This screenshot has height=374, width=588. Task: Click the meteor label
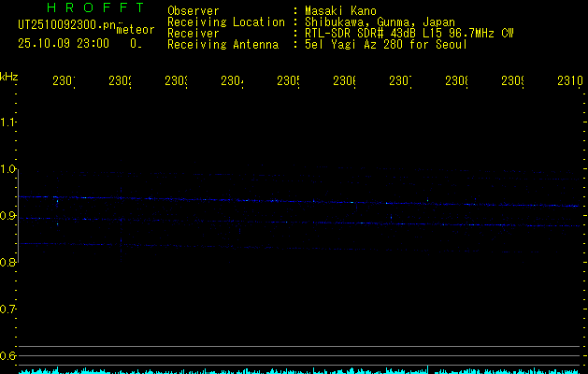pos(135,30)
